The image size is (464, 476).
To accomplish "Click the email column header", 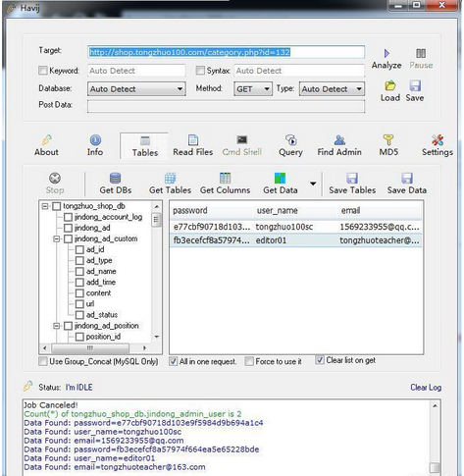I will tap(380, 210).
